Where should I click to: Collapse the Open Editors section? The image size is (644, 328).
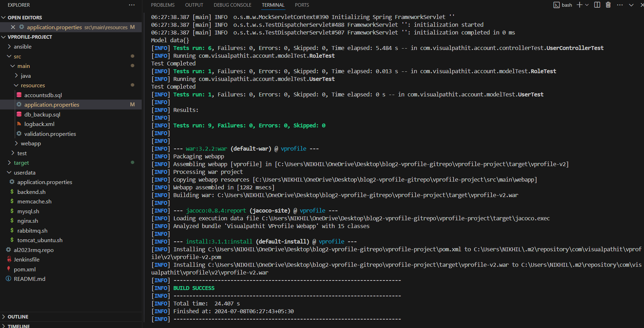coord(4,18)
